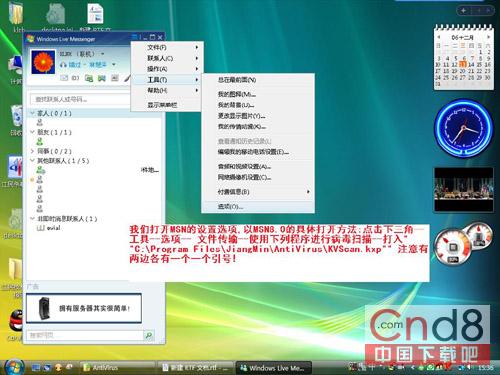
Task: Click the search magnifier button
Action: tap(149, 335)
